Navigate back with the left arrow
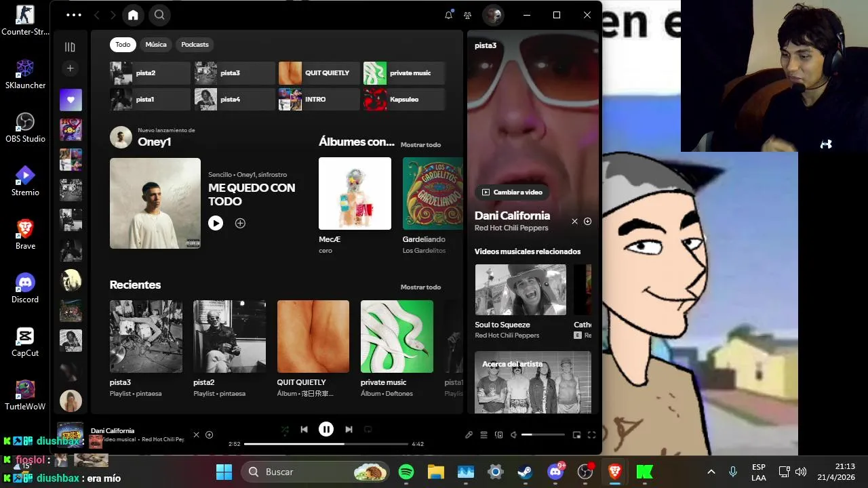The height and width of the screenshot is (488, 868). click(x=96, y=15)
